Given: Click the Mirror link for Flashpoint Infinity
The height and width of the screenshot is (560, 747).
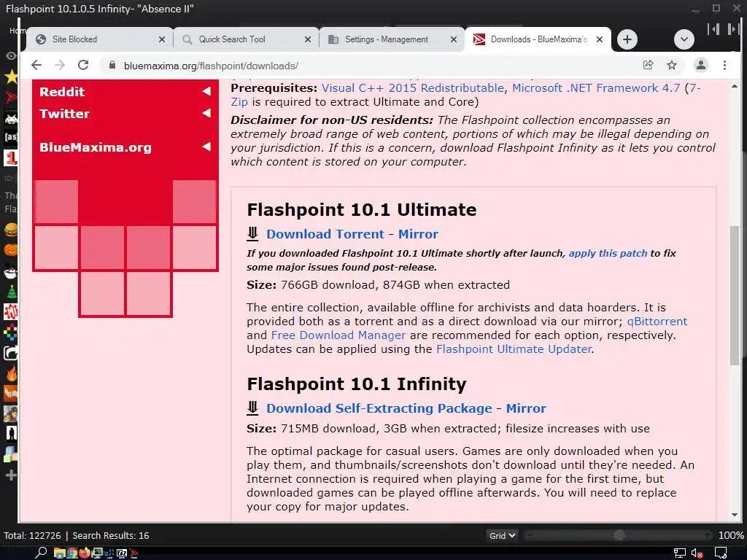Looking at the screenshot, I should (x=526, y=408).
